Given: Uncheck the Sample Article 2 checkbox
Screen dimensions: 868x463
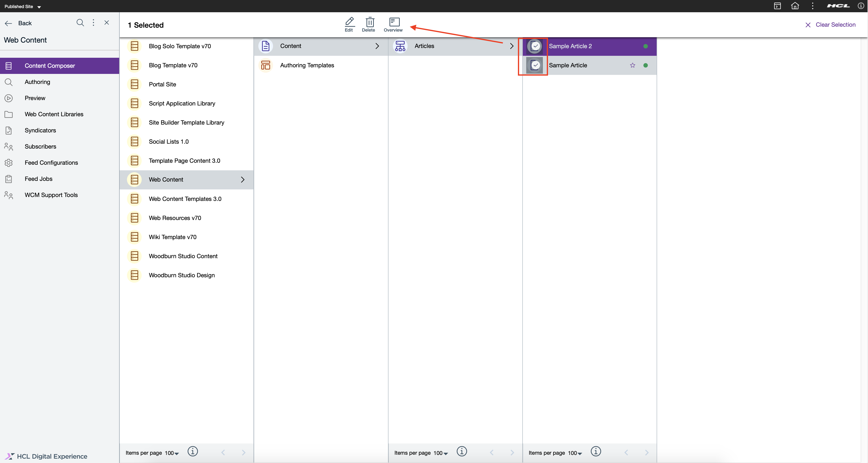Looking at the screenshot, I should [535, 46].
